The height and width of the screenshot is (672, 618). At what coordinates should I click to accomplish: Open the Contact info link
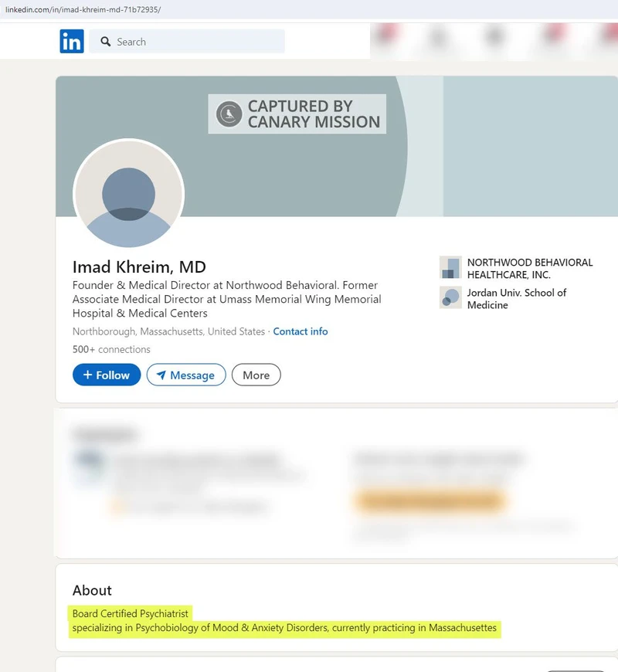coord(301,331)
